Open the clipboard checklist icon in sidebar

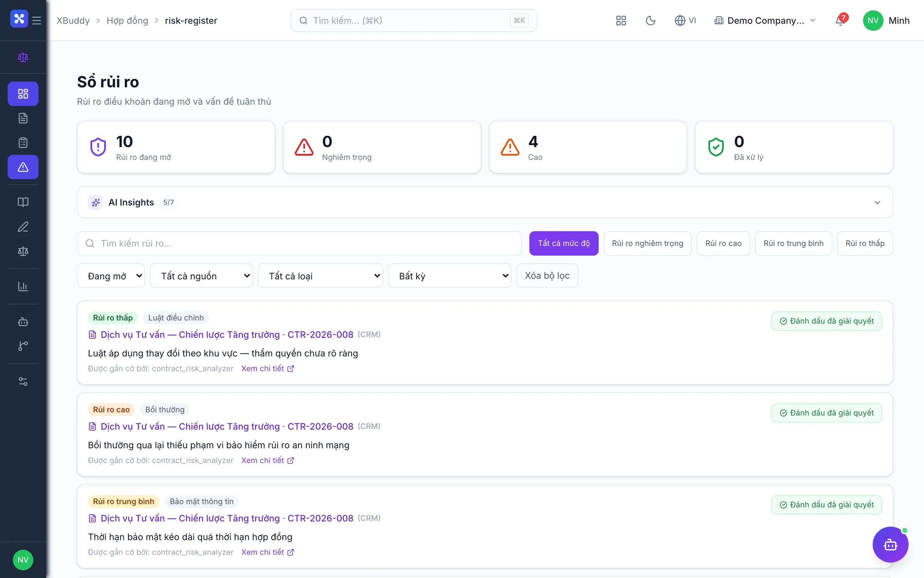[23, 143]
